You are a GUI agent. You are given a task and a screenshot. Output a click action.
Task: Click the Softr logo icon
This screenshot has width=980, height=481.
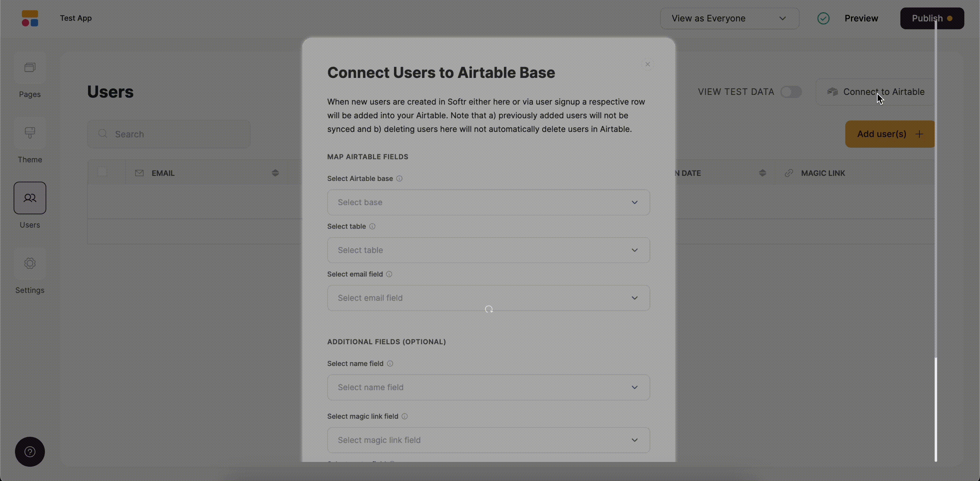pos(30,18)
